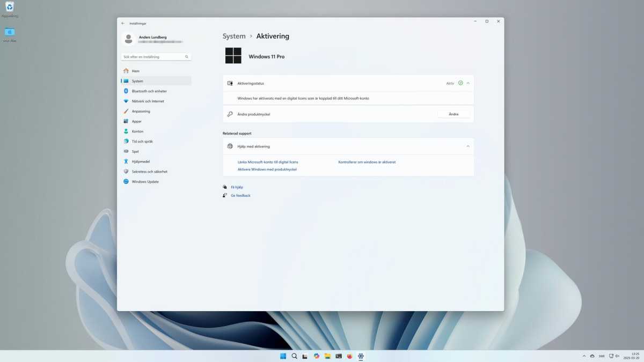
Task: Collapse the Hjälp med aktivering section
Action: point(468,146)
